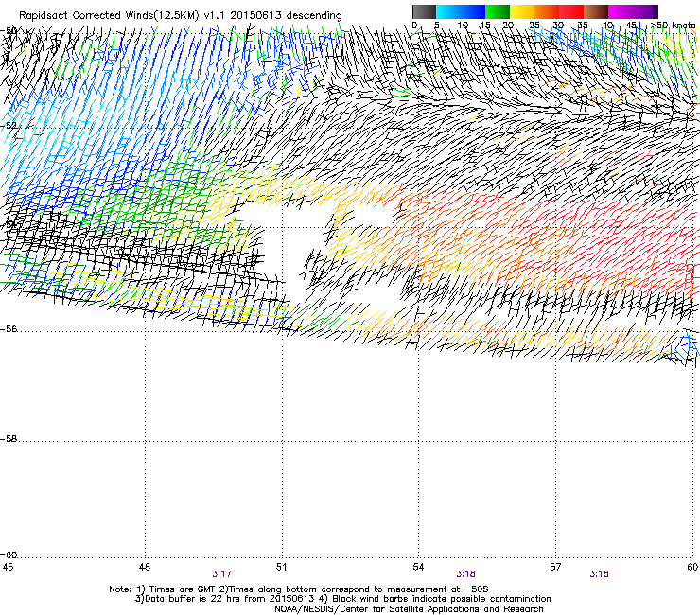
Task: Click the '40' label under the color bar
Action: pos(607,25)
